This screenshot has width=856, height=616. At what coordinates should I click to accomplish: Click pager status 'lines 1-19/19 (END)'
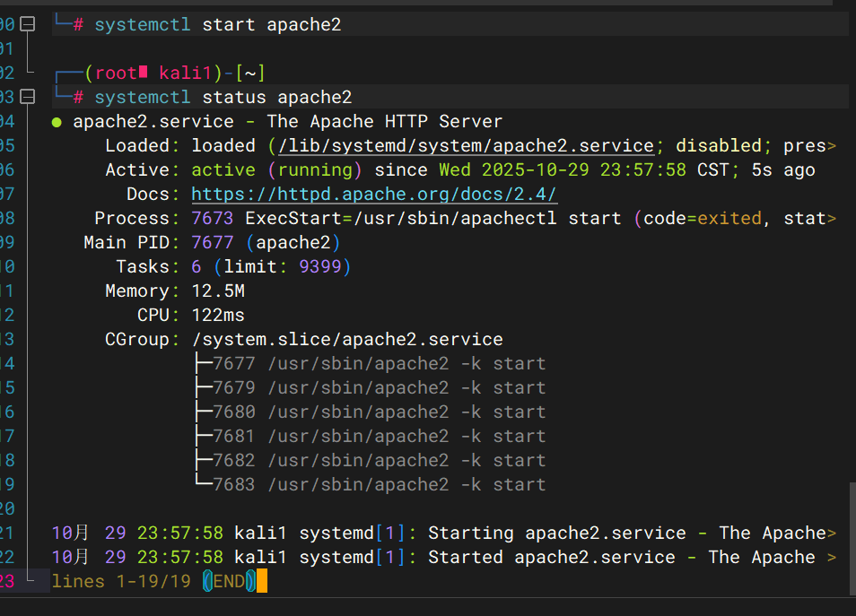tap(153, 582)
